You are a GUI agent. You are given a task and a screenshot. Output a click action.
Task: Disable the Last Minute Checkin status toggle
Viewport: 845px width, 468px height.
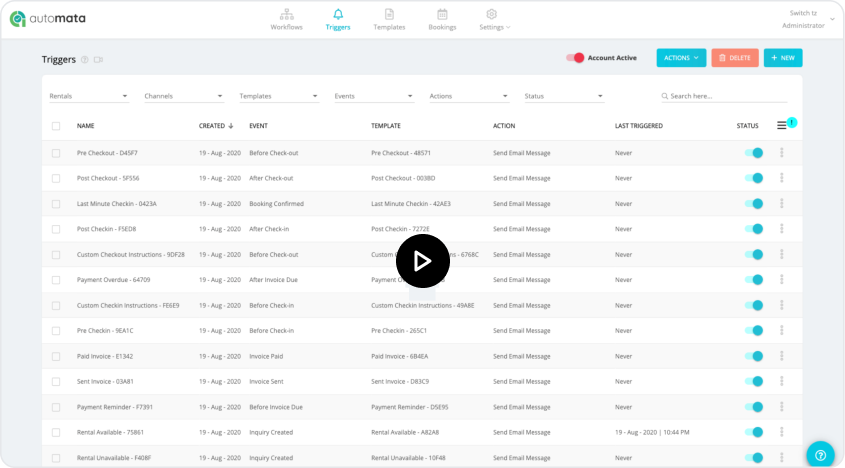[753, 204]
